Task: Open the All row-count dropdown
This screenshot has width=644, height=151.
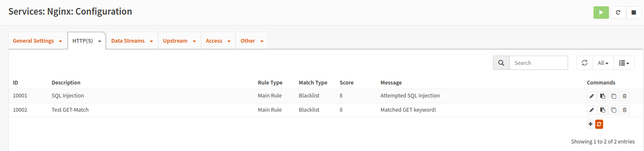Action: point(603,63)
